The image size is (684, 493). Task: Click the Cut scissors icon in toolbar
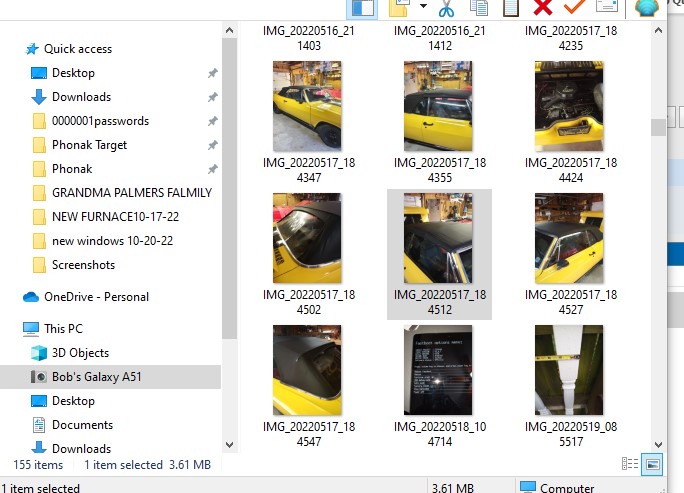(x=446, y=8)
